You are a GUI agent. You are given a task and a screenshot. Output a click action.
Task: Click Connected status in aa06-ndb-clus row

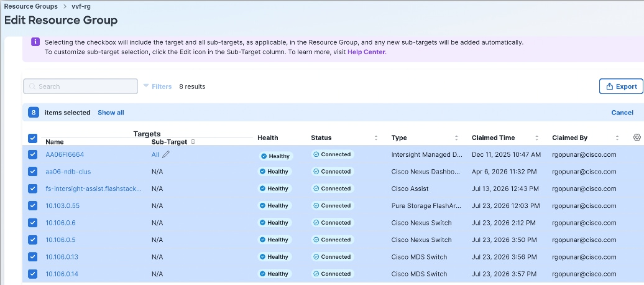(333, 172)
